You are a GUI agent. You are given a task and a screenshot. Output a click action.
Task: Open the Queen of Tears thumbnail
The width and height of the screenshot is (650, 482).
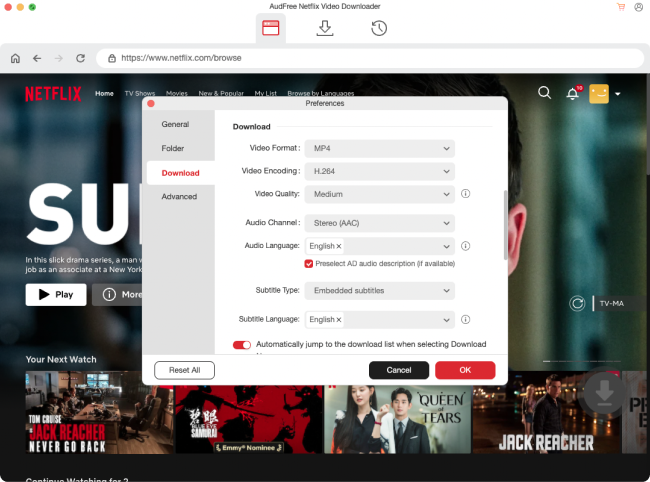pyautogui.click(x=398, y=419)
